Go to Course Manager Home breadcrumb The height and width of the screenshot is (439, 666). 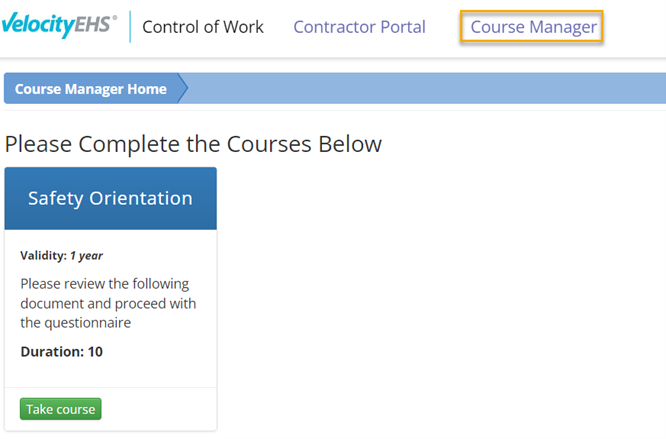[x=91, y=89]
